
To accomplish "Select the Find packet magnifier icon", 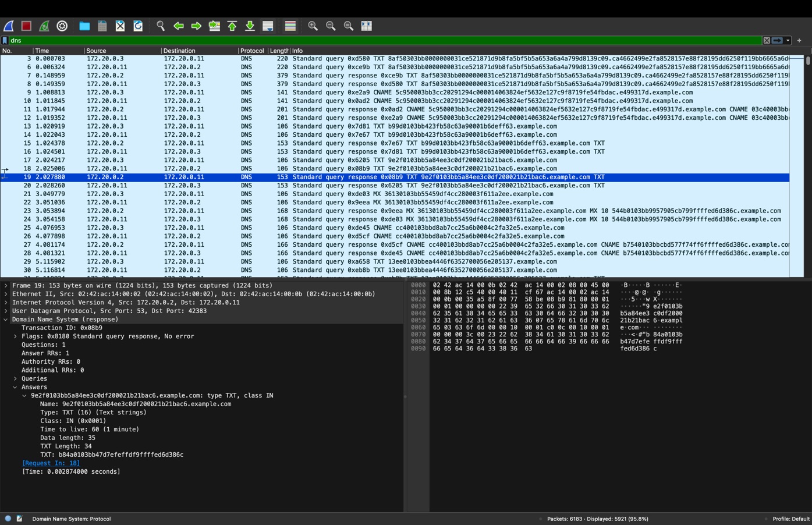I will (x=159, y=26).
